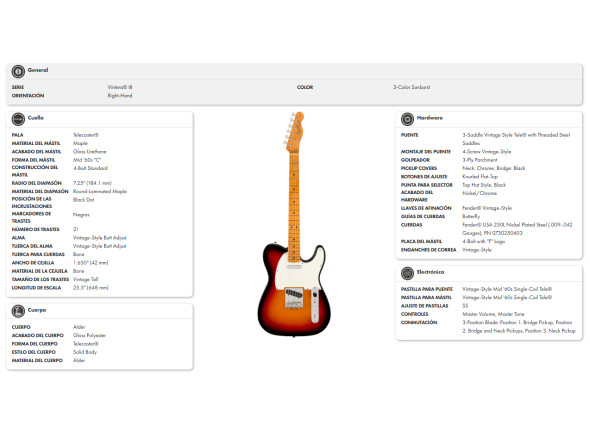Image resolution: width=590 pixels, height=434 pixels.
Task: Click the Cuello section neck icon
Action: click(x=18, y=119)
